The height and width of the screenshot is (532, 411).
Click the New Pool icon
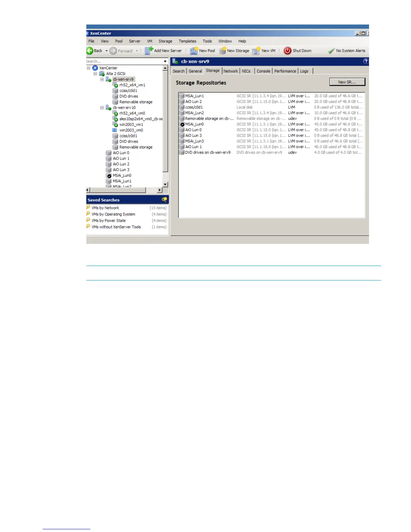(194, 51)
